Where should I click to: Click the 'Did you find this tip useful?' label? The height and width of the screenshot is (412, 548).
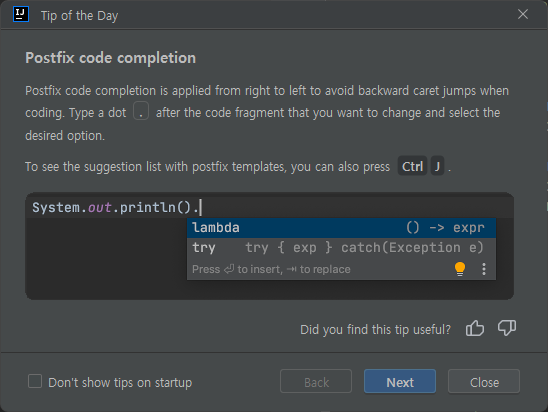point(375,329)
